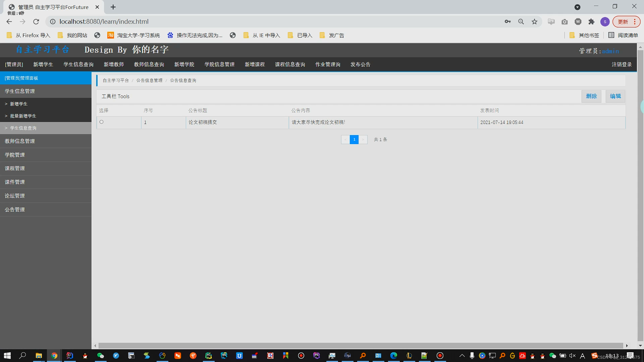The height and width of the screenshot is (362, 644).
Task: Select the radio button for announcement row 1
Action: [x=101, y=122]
